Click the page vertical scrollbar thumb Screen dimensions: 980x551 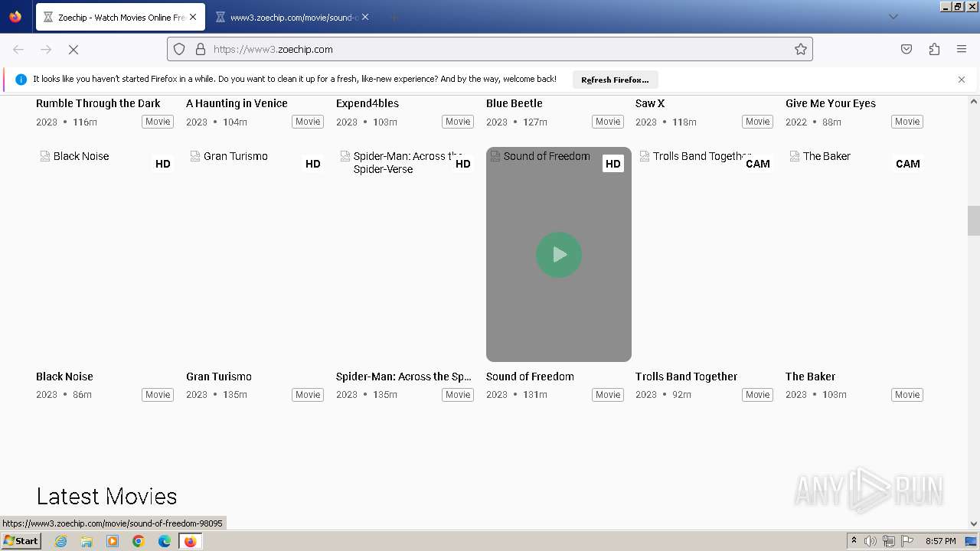pos(974,221)
